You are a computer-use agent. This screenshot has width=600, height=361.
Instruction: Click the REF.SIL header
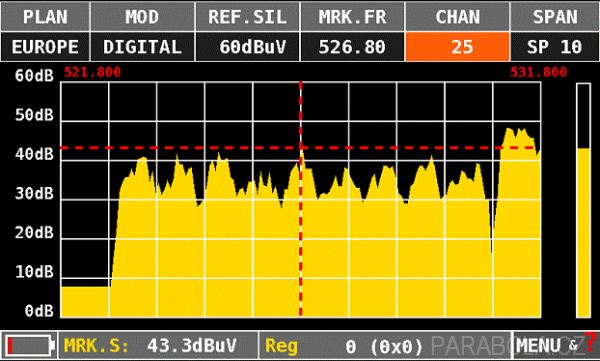point(247,17)
